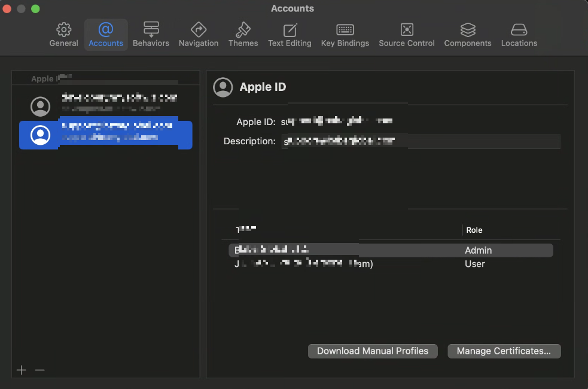Remove selected account with minus button
Screen dimensions: 588x389
39,370
